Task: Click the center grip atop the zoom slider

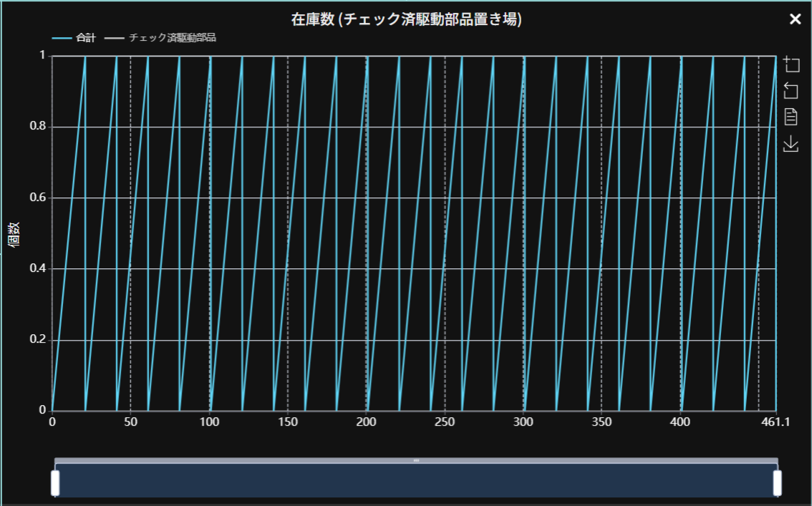Action: (416, 460)
